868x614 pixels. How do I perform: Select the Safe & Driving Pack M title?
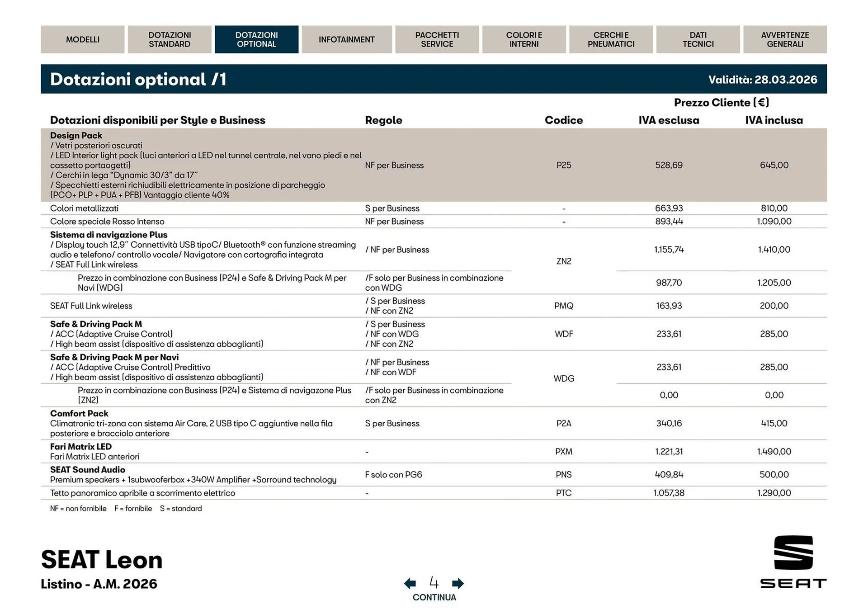96,324
